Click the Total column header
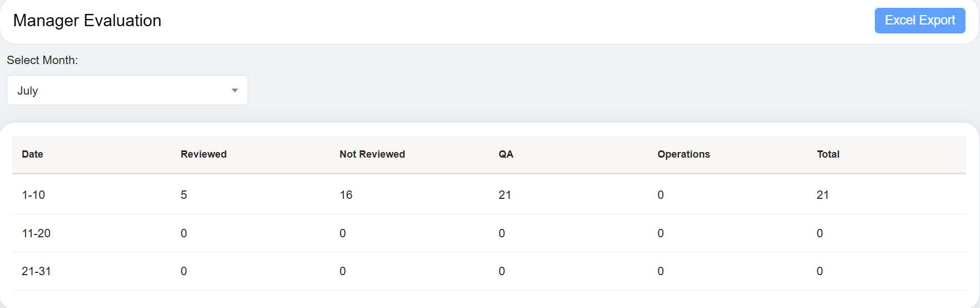The image size is (980, 308). click(x=828, y=154)
